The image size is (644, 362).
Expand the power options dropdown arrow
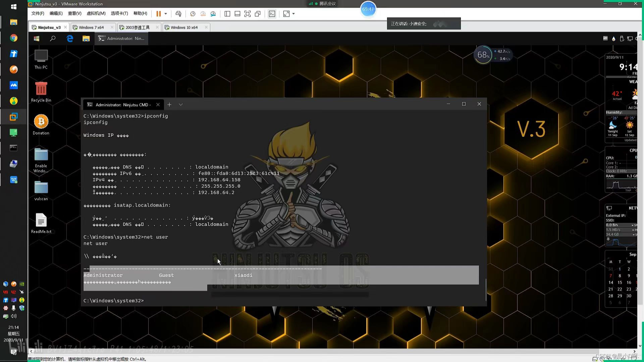pyautogui.click(x=166, y=14)
